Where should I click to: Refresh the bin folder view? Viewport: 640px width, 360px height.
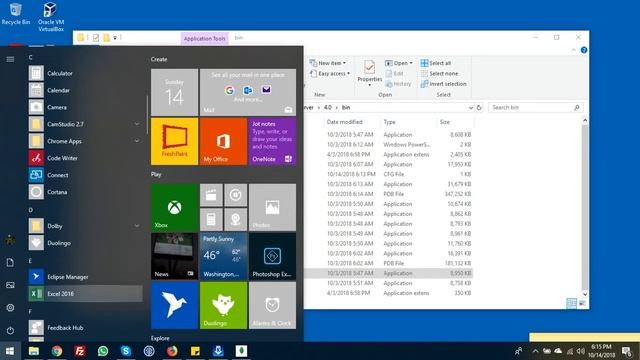click(x=479, y=108)
